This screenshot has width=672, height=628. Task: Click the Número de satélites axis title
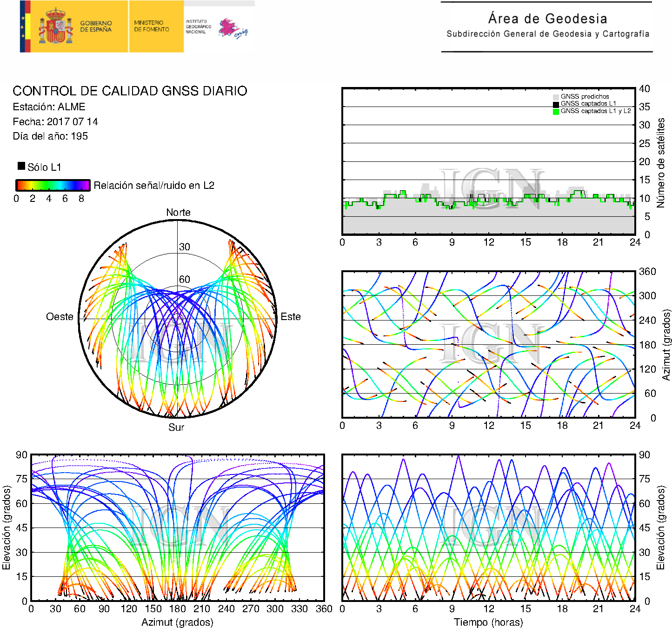pos(661,162)
